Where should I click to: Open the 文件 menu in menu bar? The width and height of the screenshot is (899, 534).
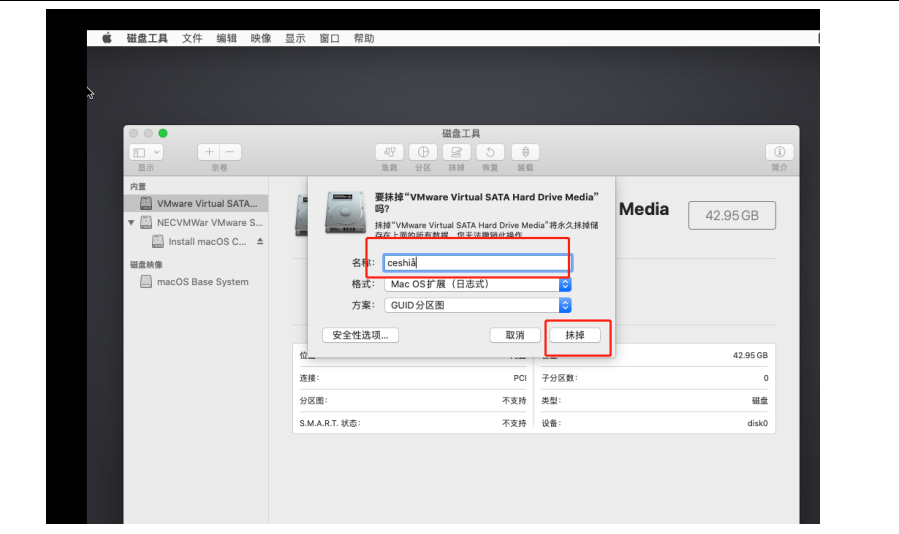tap(192, 38)
